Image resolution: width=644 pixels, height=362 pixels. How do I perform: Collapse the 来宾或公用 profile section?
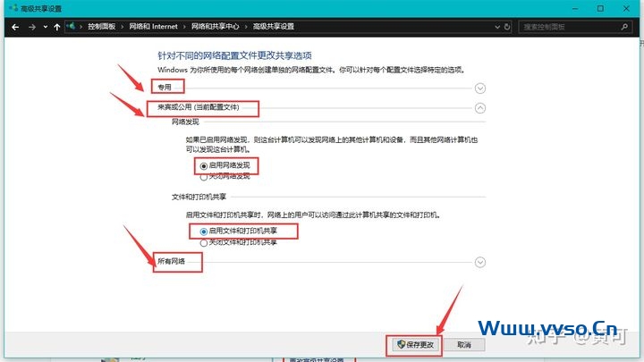(x=480, y=108)
